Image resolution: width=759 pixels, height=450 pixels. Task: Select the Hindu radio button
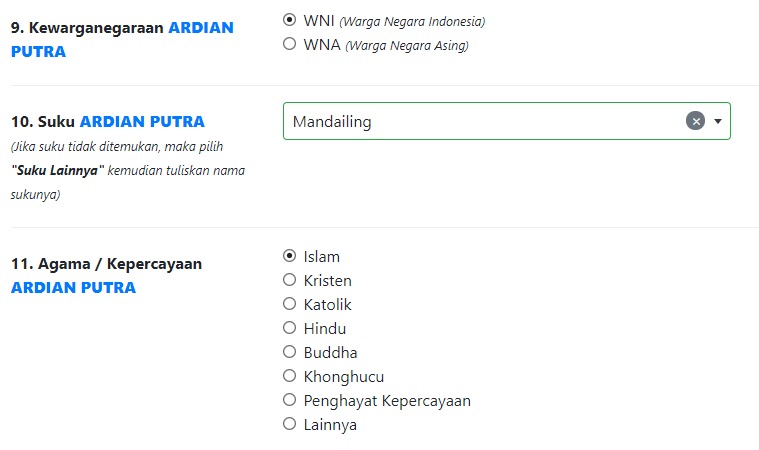(289, 328)
